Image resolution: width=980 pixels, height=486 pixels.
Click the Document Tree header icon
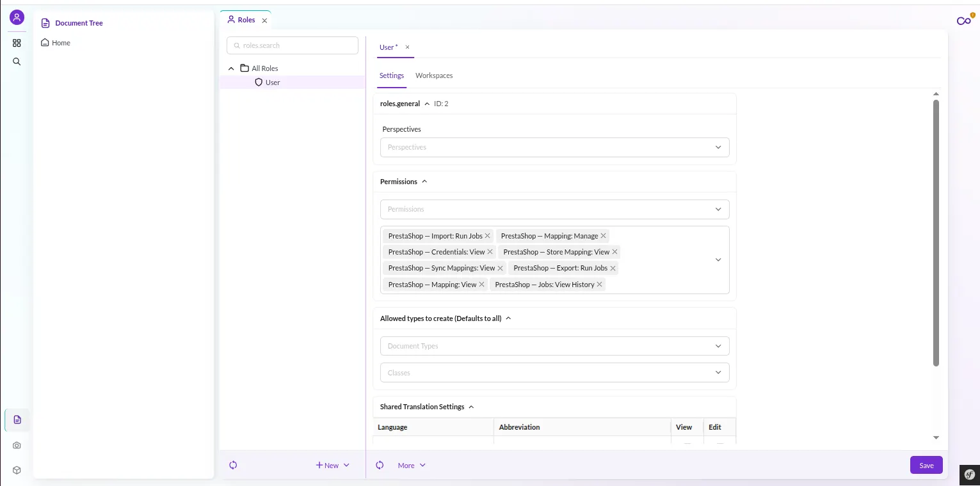[x=45, y=23]
